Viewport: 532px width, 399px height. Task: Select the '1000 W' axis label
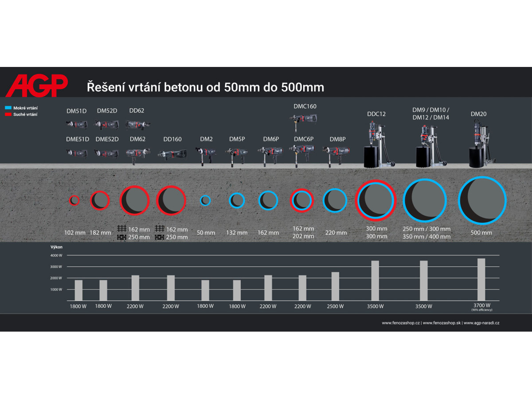56,289
